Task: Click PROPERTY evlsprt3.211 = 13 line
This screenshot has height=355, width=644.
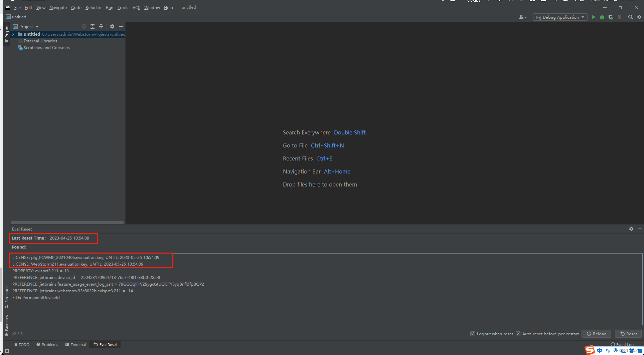Action: 40,271
